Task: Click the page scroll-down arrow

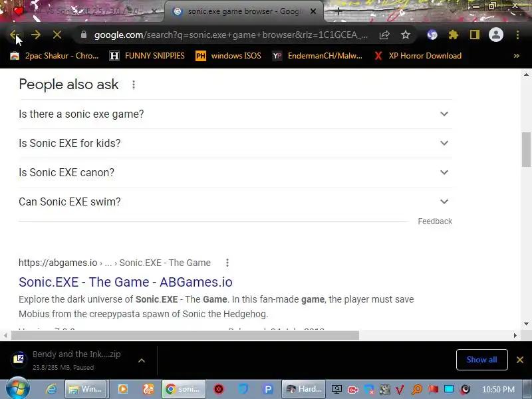Action: (x=526, y=324)
